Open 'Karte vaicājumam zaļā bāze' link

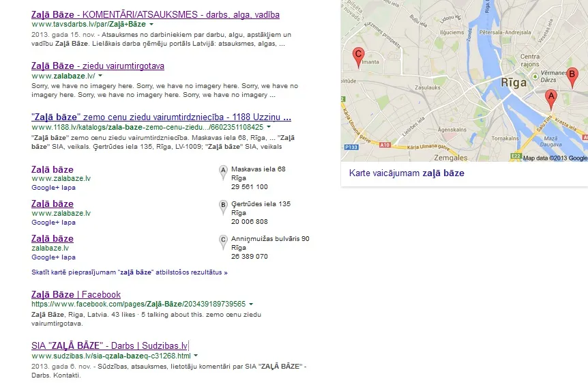click(x=407, y=173)
